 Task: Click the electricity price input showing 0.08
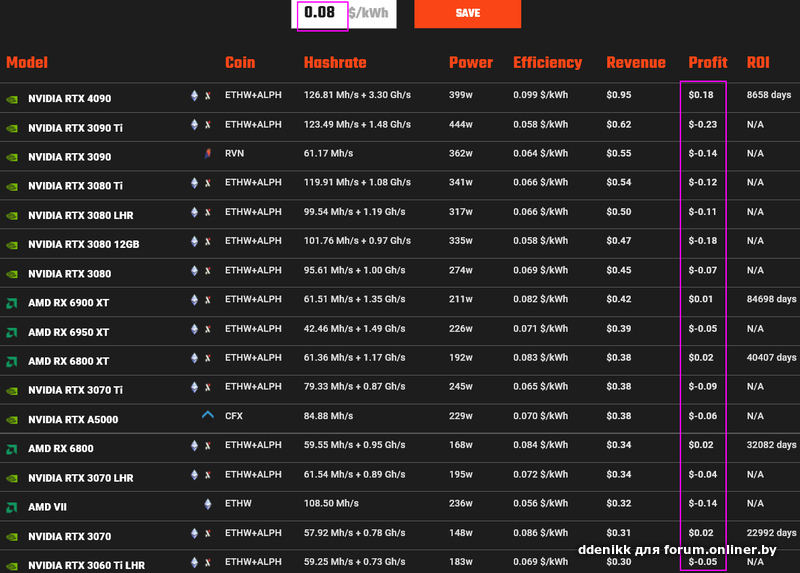343,14
